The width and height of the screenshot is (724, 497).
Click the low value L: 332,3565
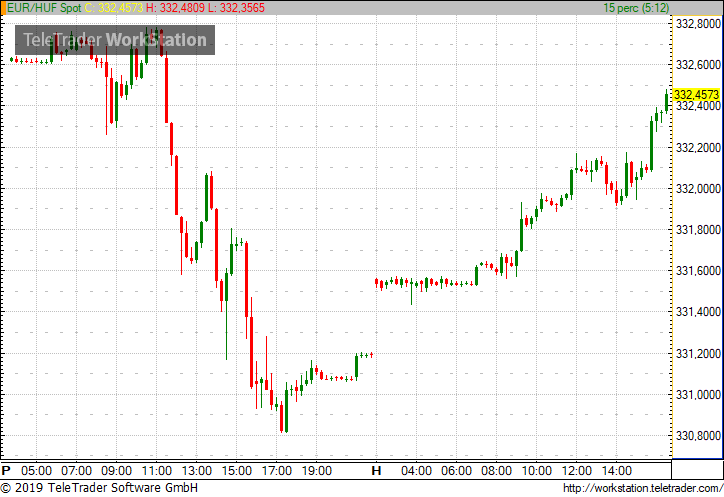(236, 8)
